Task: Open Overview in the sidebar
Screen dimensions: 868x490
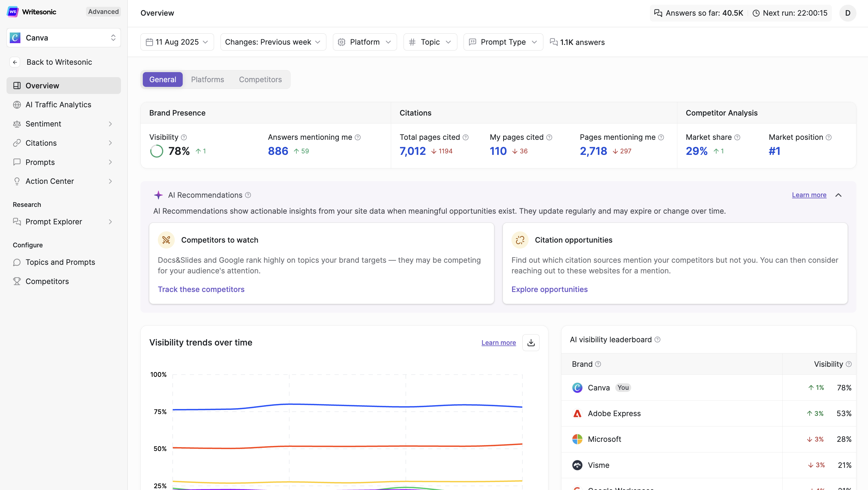Action: tap(64, 85)
